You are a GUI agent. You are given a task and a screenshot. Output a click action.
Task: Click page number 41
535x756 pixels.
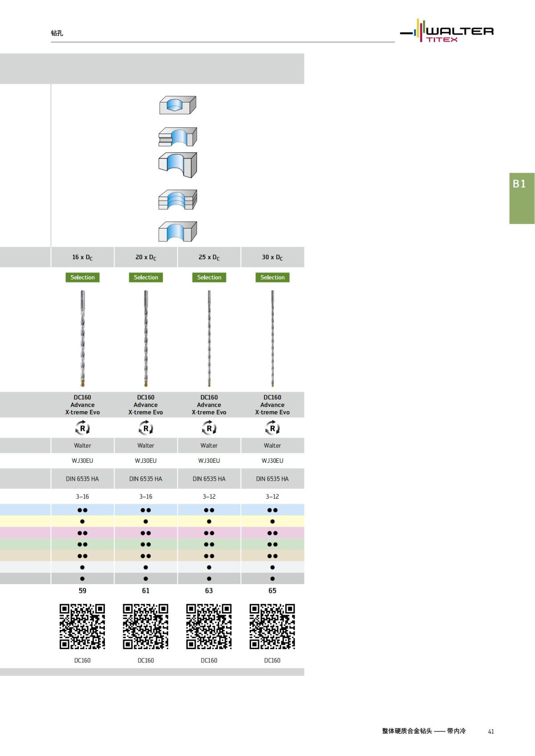click(491, 731)
